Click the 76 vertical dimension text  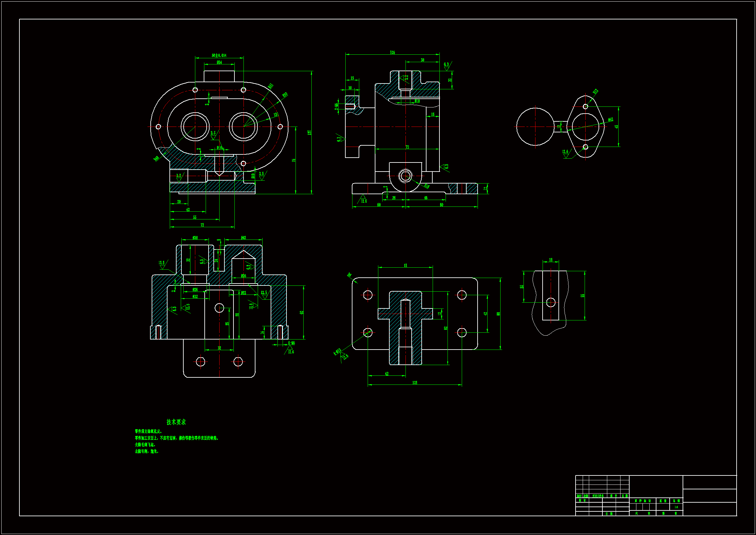(294, 160)
